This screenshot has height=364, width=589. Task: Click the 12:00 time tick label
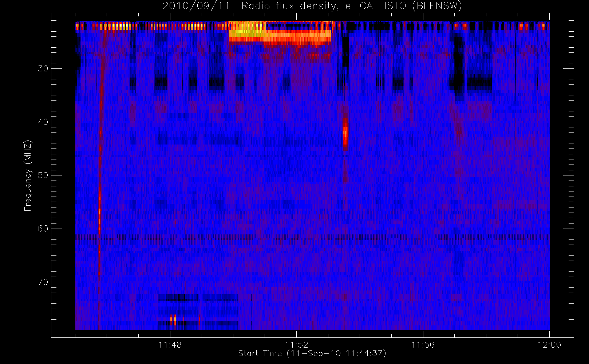tap(549, 345)
